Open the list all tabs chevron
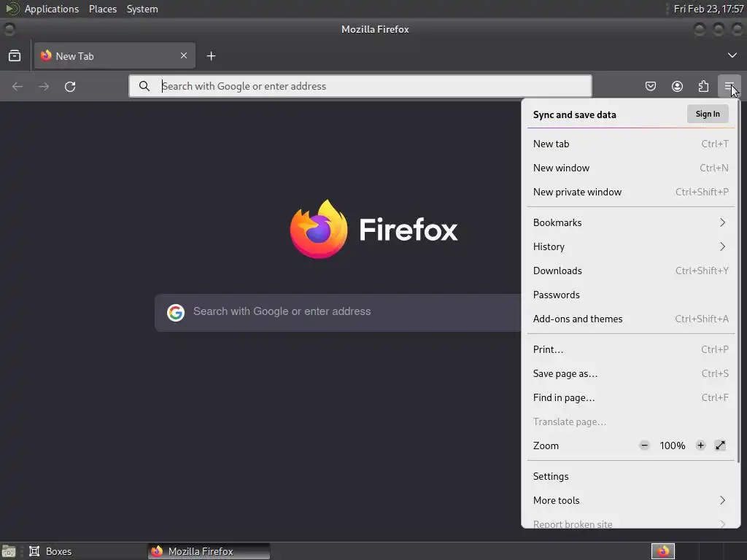Image resolution: width=747 pixels, height=560 pixels. point(732,55)
